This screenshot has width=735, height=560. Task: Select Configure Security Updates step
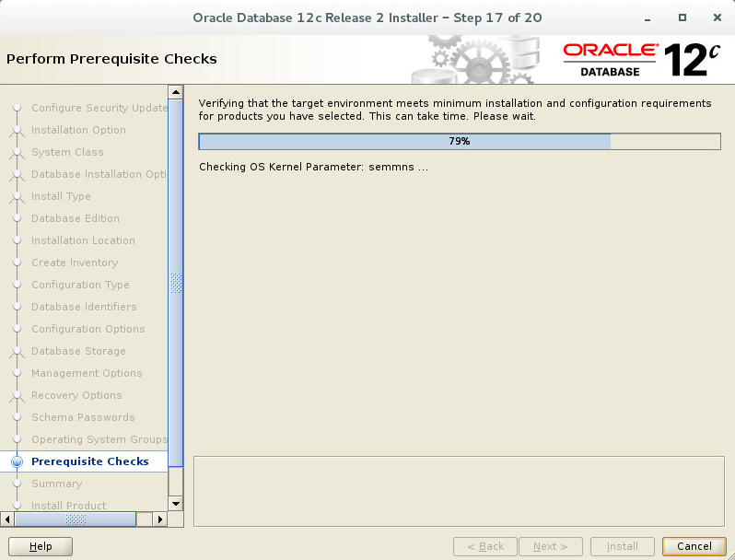coord(99,108)
